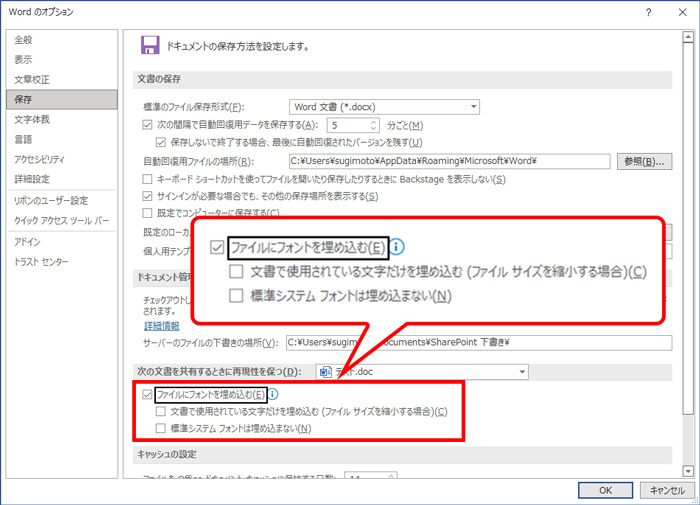The height and width of the screenshot is (505, 700).
Task: Click the 参照(B)... browse button
Action: coord(644,161)
